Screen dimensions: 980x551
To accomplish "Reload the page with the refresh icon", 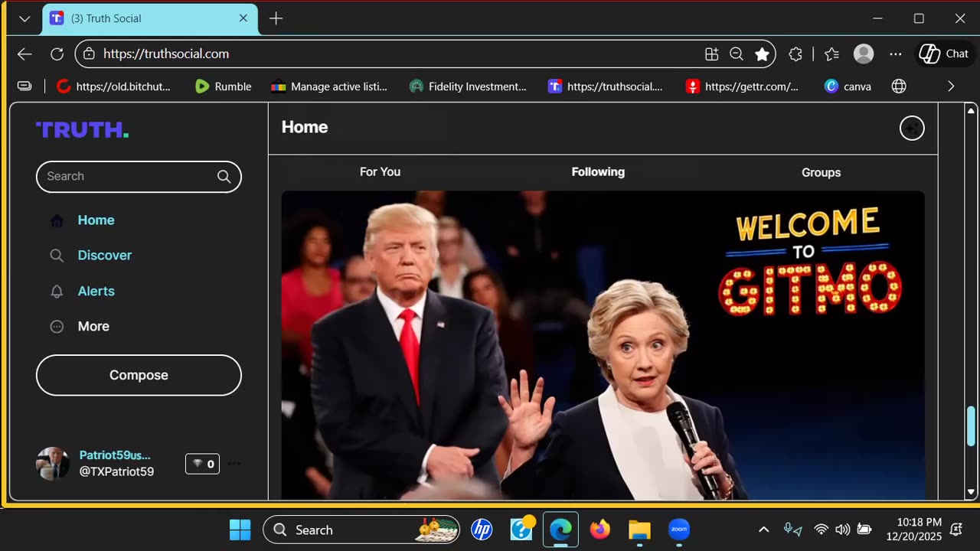I will 57,54.
